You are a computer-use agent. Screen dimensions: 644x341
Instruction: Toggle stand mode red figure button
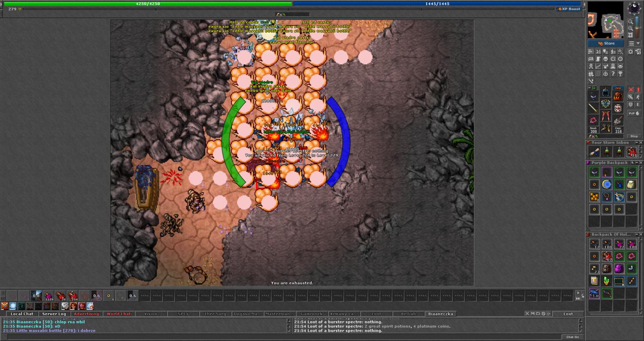point(638,89)
